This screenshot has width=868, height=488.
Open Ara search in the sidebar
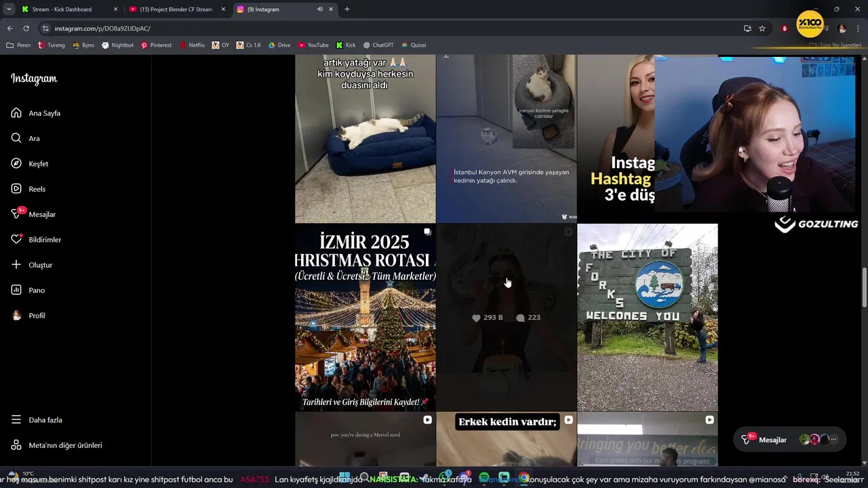[26, 138]
